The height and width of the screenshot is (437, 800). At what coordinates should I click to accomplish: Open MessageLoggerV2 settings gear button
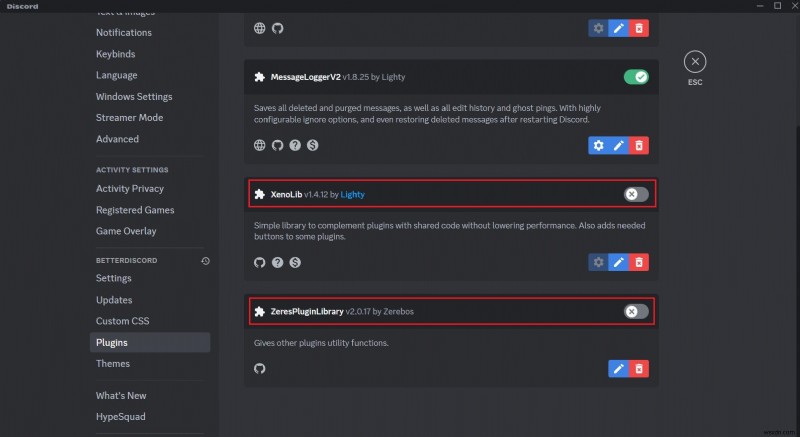click(x=598, y=145)
